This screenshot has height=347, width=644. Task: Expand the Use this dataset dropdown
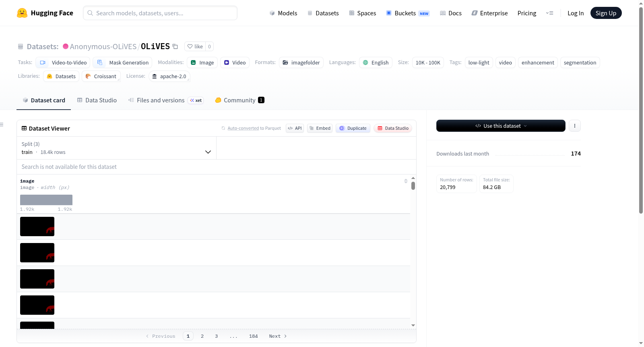click(x=501, y=126)
